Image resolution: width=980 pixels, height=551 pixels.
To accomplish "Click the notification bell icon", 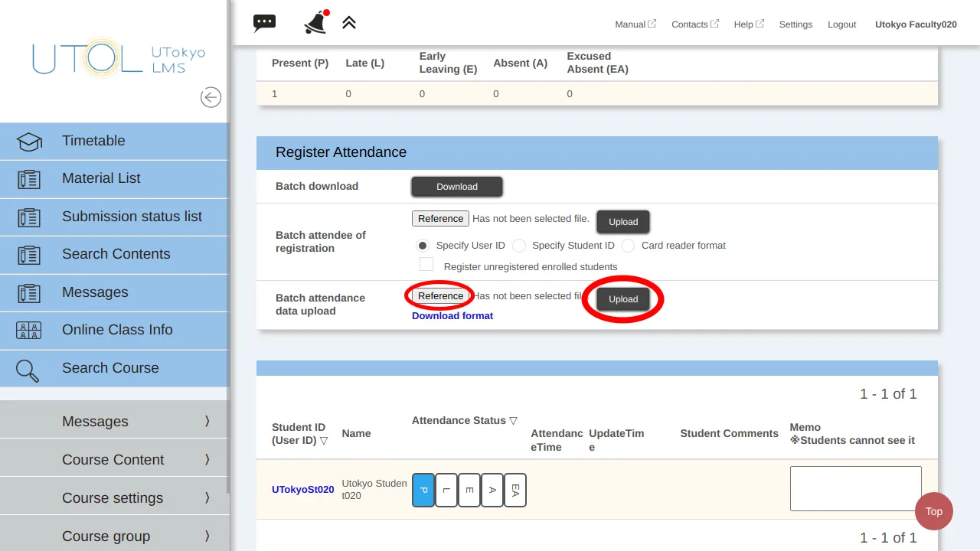I will coord(315,23).
